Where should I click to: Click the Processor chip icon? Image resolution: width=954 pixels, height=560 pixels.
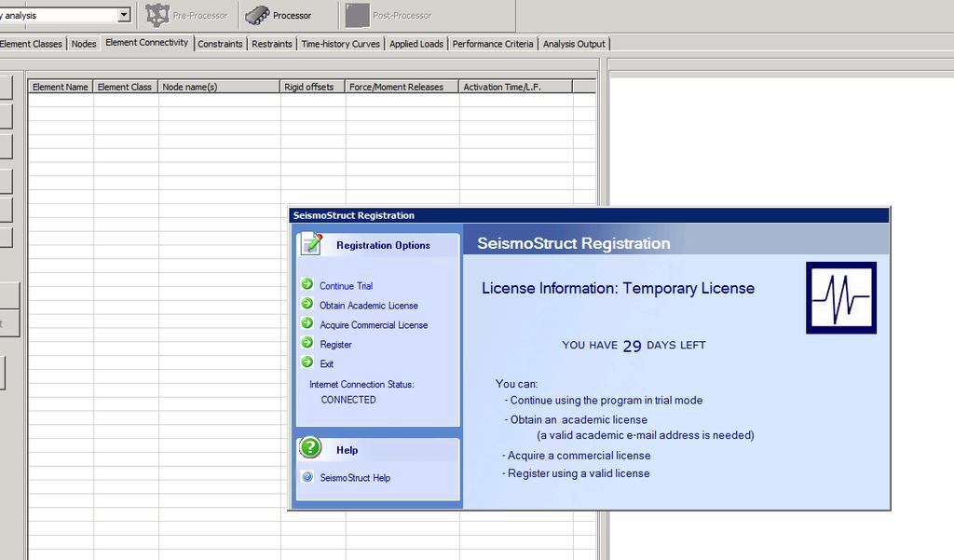(x=257, y=15)
